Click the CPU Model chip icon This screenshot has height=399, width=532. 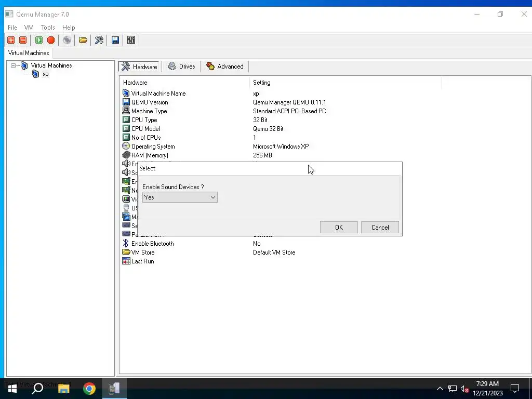[126, 128]
